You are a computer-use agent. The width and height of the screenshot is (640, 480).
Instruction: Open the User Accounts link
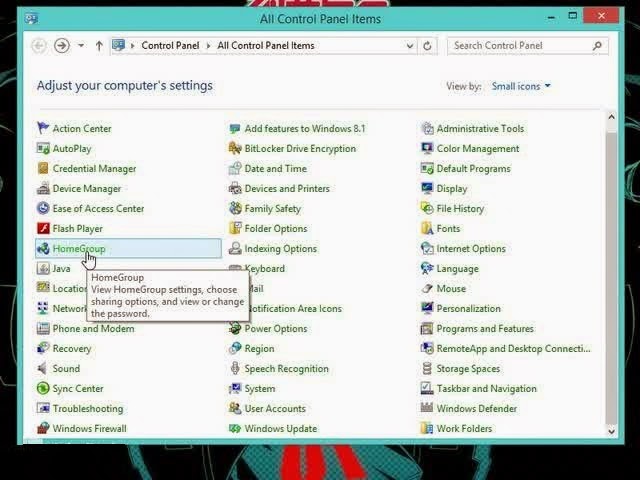click(x=275, y=409)
